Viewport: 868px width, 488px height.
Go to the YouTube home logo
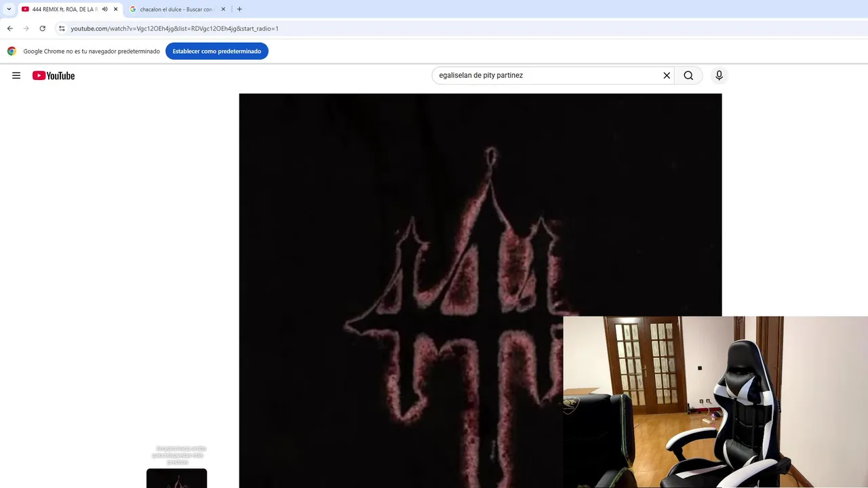[54, 75]
